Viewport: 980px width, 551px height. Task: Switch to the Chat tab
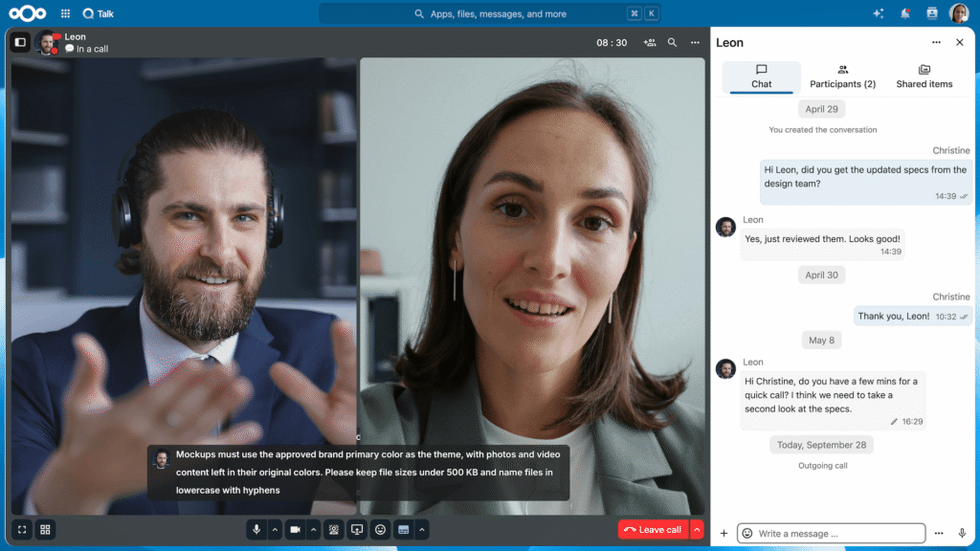tap(761, 77)
